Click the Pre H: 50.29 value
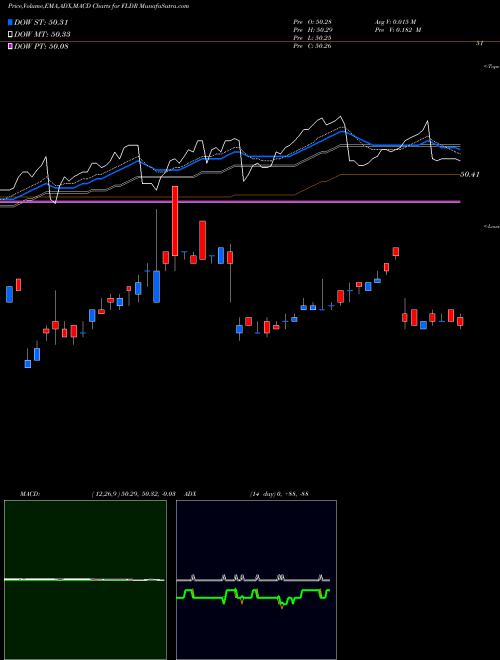 coord(312,30)
